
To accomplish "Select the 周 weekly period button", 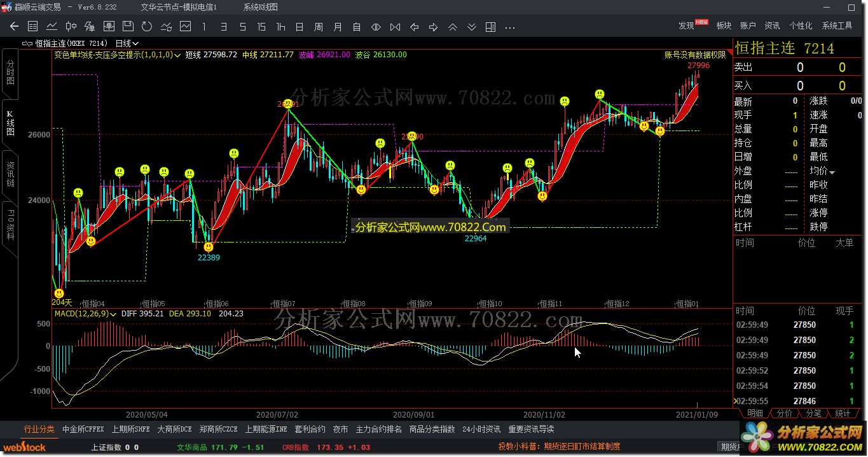I will pyautogui.click(x=319, y=27).
